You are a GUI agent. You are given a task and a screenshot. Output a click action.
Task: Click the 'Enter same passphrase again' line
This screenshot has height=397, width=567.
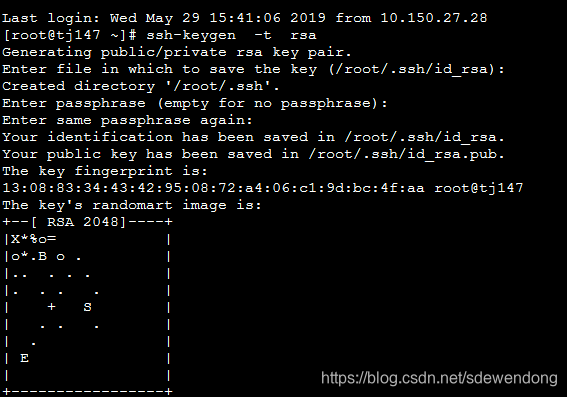point(127,120)
